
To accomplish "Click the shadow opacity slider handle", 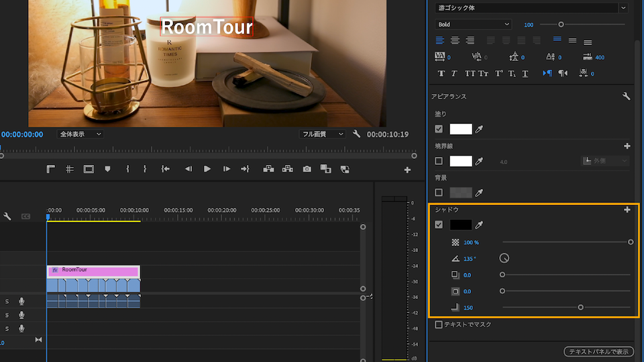I will click(x=631, y=241).
